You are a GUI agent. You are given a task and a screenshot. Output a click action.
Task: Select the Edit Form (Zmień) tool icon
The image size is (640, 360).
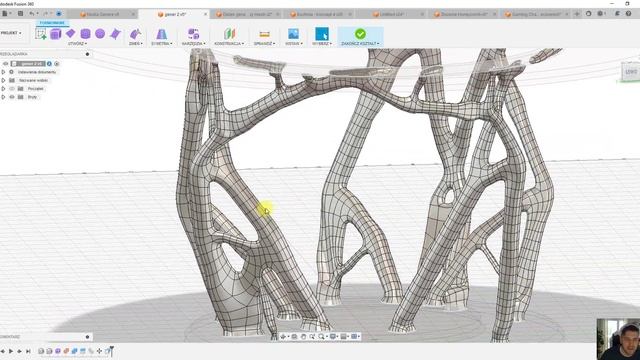135,34
